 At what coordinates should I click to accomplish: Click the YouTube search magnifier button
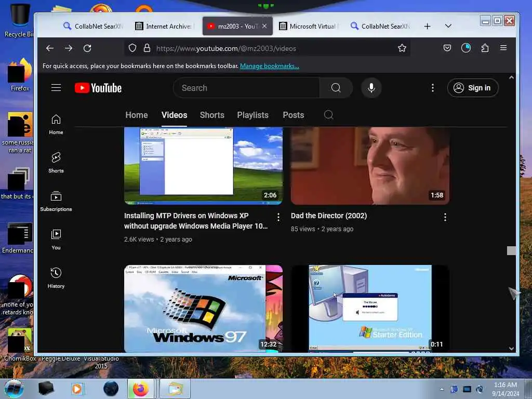(x=336, y=88)
